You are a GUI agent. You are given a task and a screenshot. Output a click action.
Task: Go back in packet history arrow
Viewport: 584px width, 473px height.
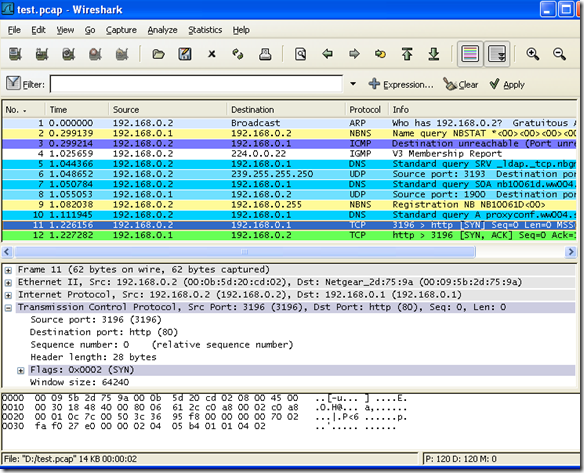[327, 54]
